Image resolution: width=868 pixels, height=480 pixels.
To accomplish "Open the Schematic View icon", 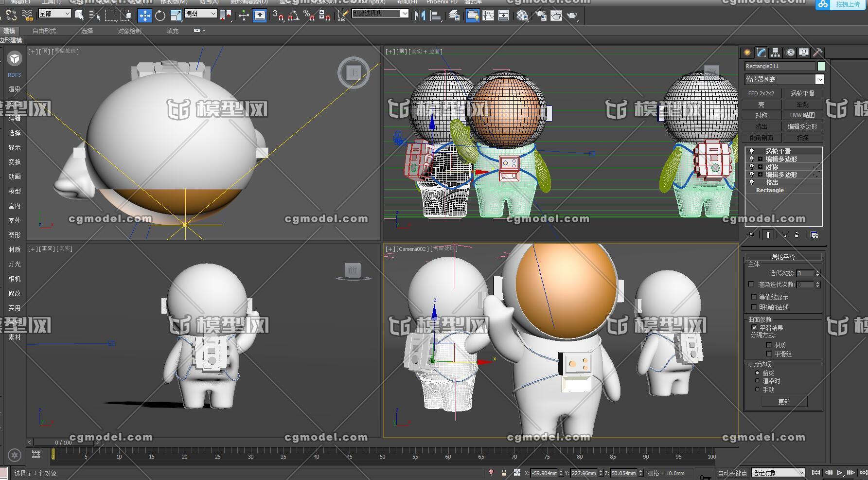I will [504, 16].
